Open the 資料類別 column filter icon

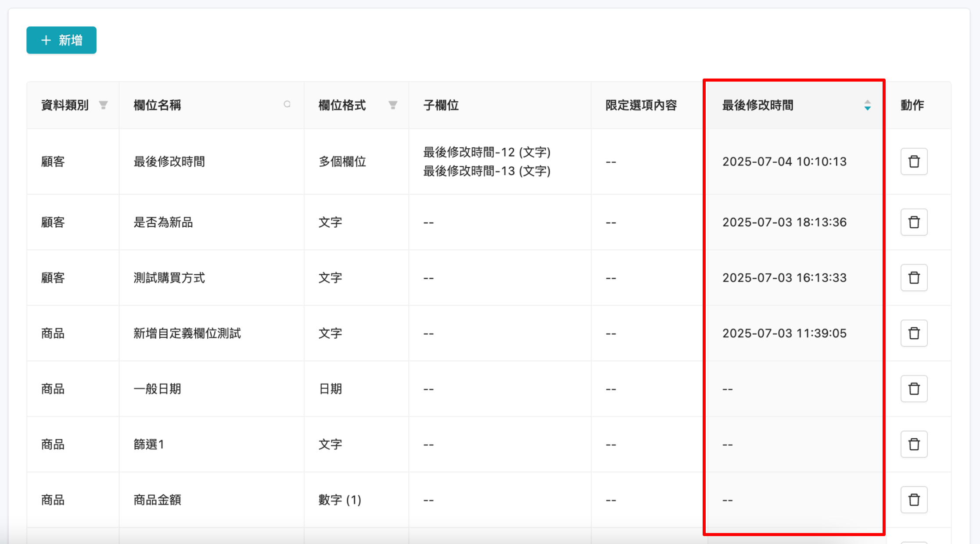(103, 105)
